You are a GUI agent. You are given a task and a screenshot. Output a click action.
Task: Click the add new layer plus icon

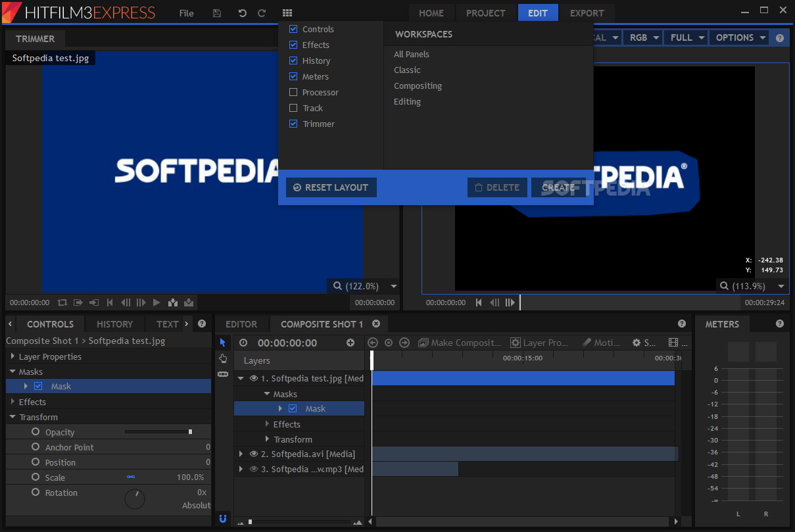pos(350,343)
